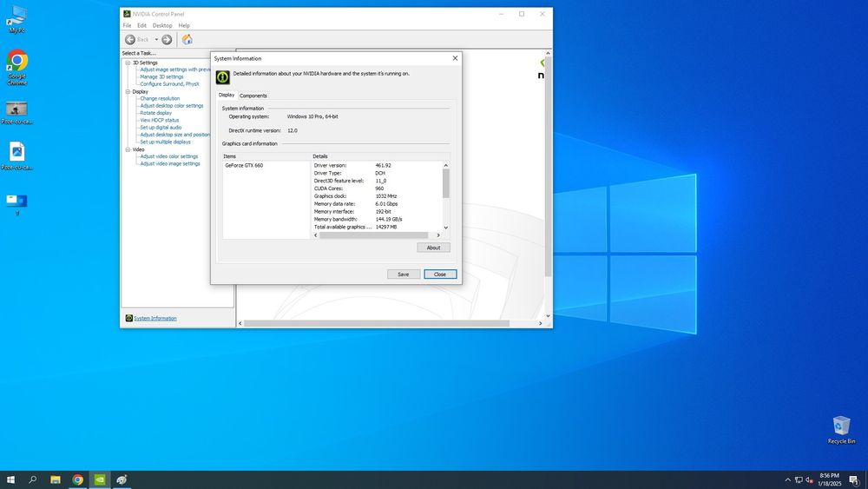Open the Recycle Bin desktop icon
The image size is (868, 489).
point(841,430)
